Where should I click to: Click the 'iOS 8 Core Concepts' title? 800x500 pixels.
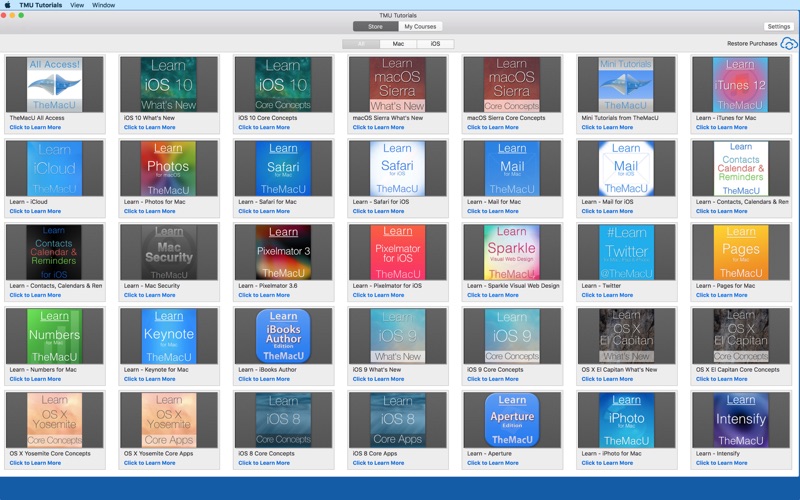pyautogui.click(x=267, y=454)
